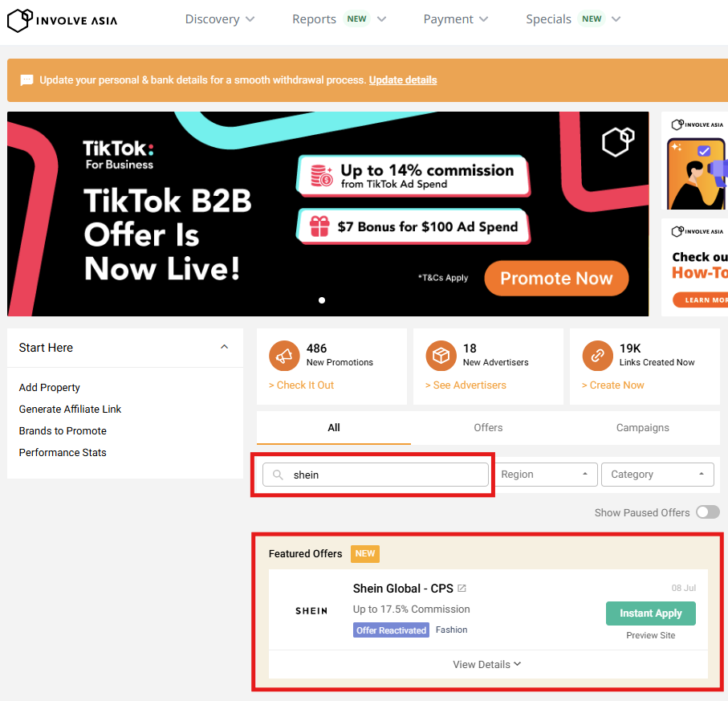Screen dimensions: 728x701
Task: Switch to the Offers tab
Action: 488,428
